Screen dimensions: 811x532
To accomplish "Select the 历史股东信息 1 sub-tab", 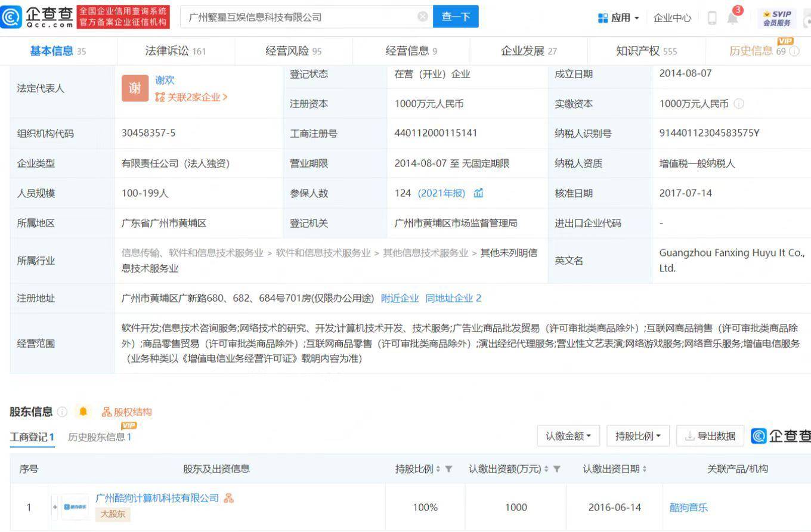I will tap(100, 437).
